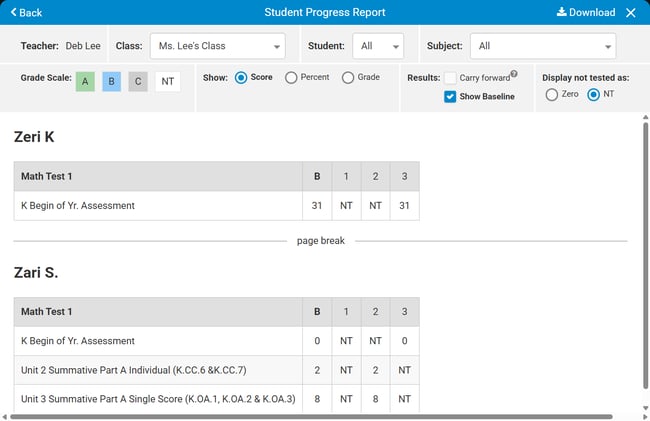Click the scroll right arrow at bottom
The image size is (650, 421).
pyautogui.click(x=635, y=416)
